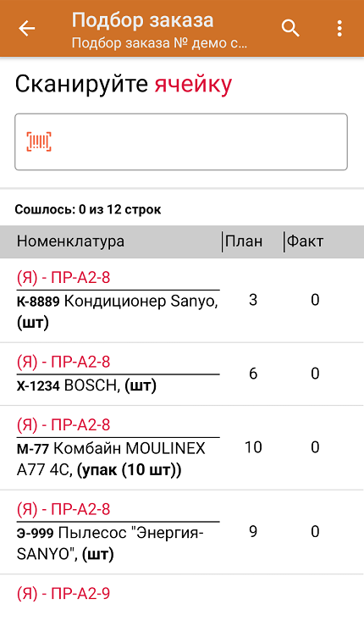The height and width of the screenshot is (626, 364).
Task: Open search with magnifier icon
Action: (x=290, y=28)
